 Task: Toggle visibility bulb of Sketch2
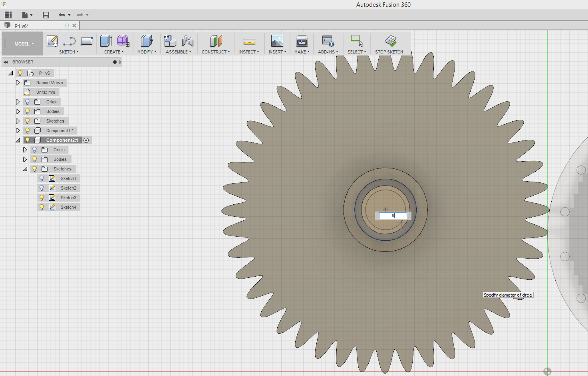[x=42, y=188]
